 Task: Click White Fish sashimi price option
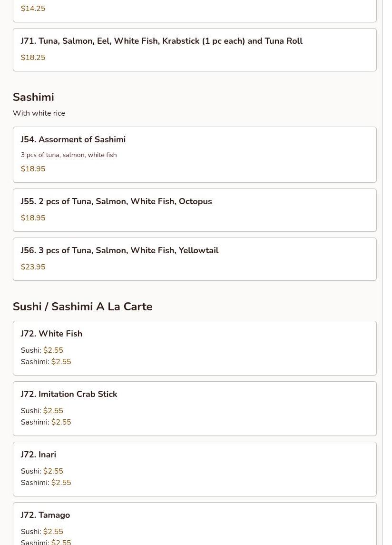point(61,362)
